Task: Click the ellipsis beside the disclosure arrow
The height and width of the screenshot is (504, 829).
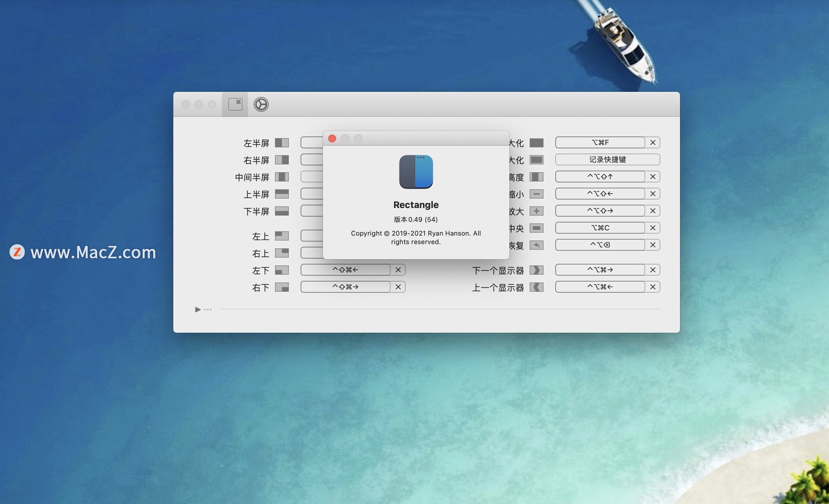Action: click(208, 309)
